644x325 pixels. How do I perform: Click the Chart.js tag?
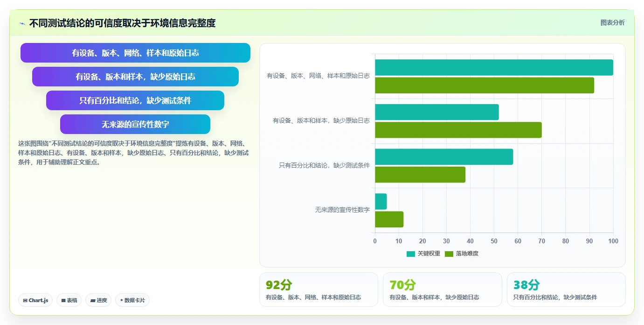pos(35,300)
